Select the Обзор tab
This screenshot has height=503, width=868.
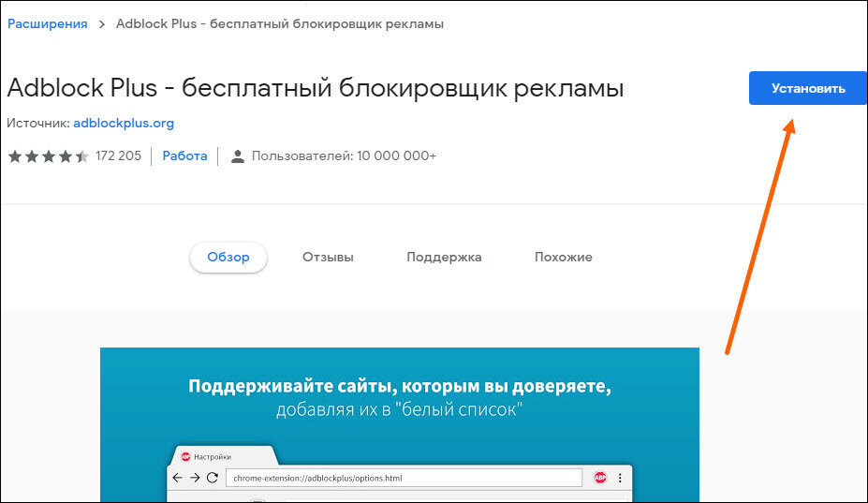pyautogui.click(x=228, y=257)
